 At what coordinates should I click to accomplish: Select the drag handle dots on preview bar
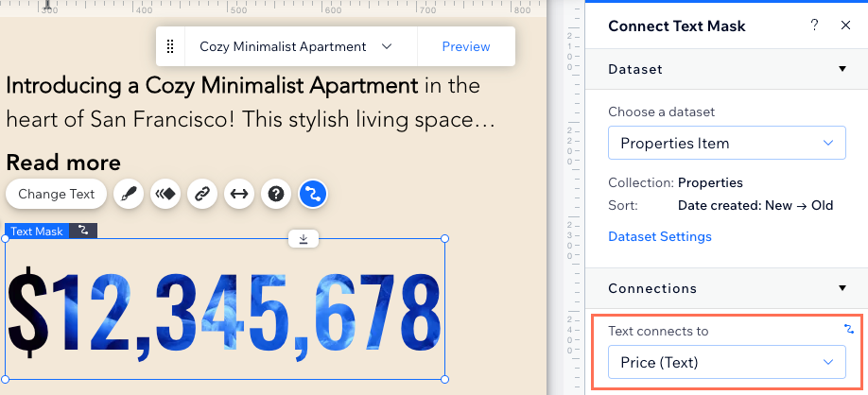pos(170,46)
